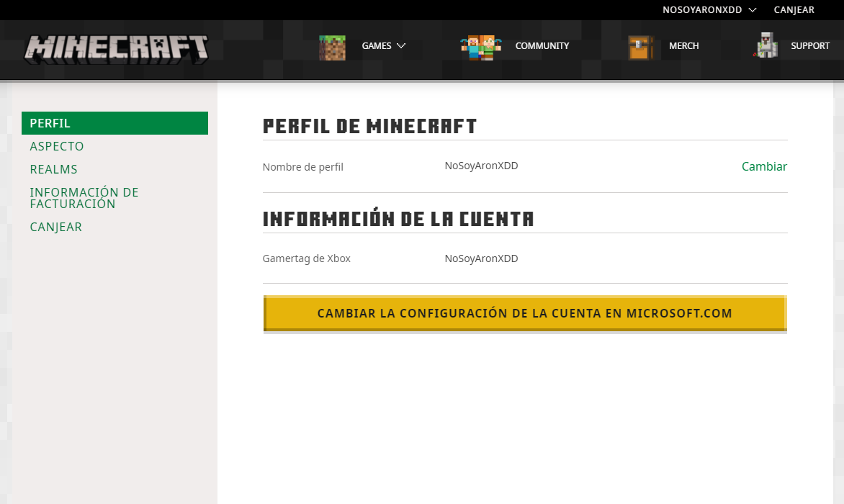Click the Steve and Alex Community icon

(480, 48)
